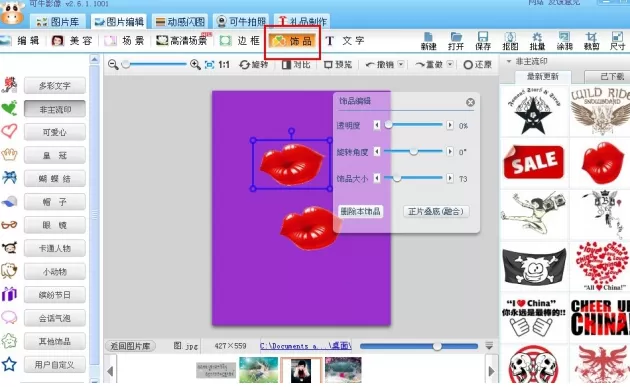Select the 抠图 cutout tool icon
The width and height of the screenshot is (630, 387).
[510, 41]
